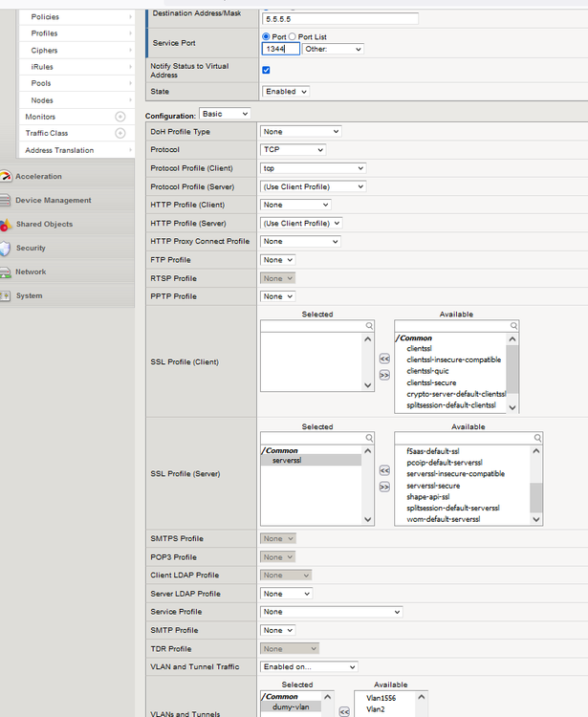Image resolution: width=588 pixels, height=717 pixels.
Task: Open the Protocol dropdown set to TCP
Action: coord(294,150)
